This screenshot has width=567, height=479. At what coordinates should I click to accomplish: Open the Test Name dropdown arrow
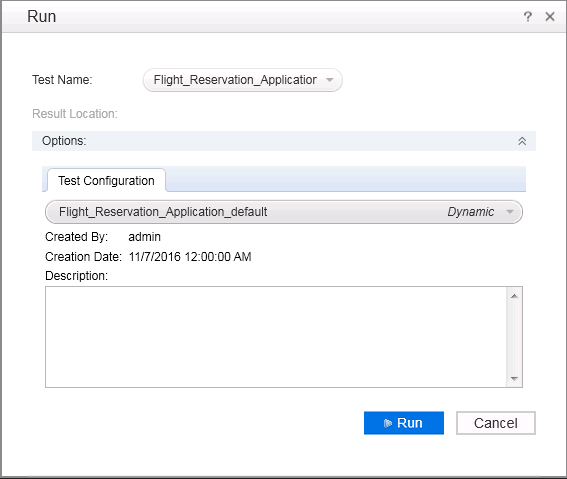[329, 80]
